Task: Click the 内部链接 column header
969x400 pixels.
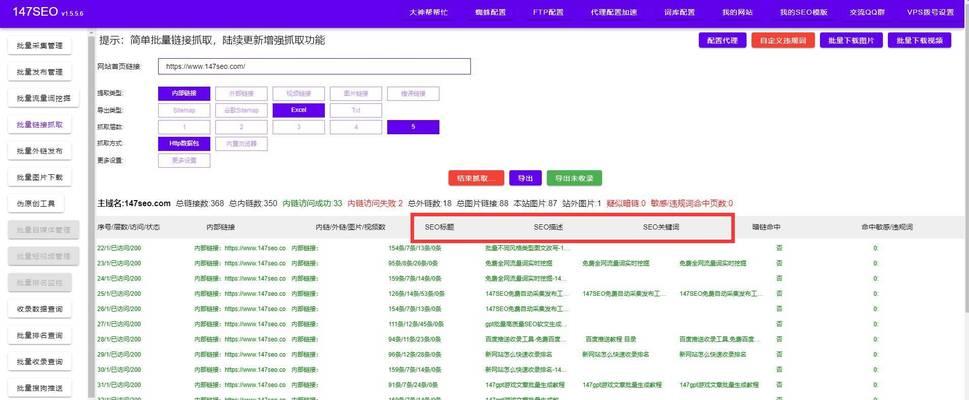Action: tap(221, 228)
